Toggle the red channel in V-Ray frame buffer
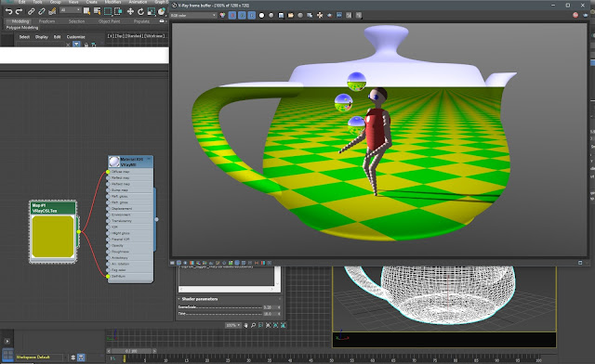 pos(231,15)
